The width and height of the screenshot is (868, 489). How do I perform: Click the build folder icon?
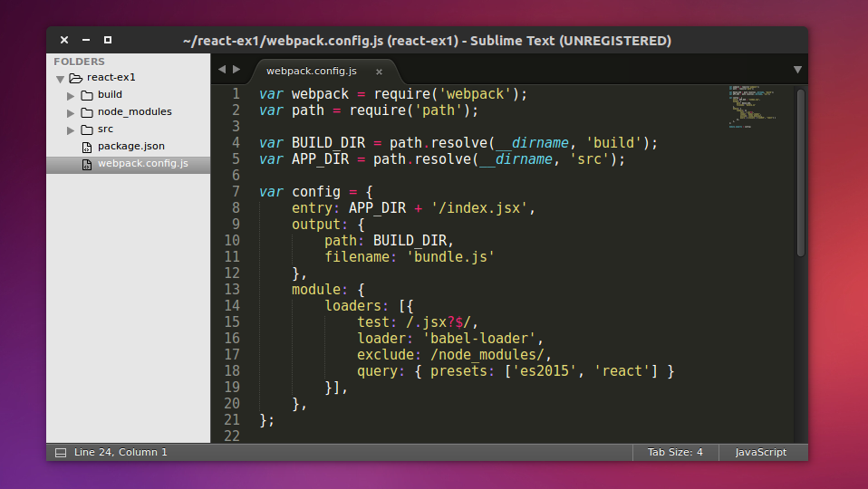87,95
